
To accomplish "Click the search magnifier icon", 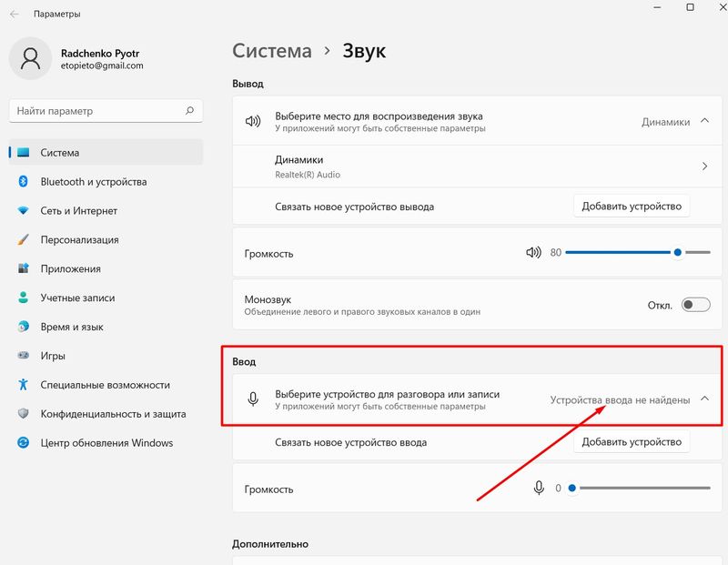I will tap(189, 110).
